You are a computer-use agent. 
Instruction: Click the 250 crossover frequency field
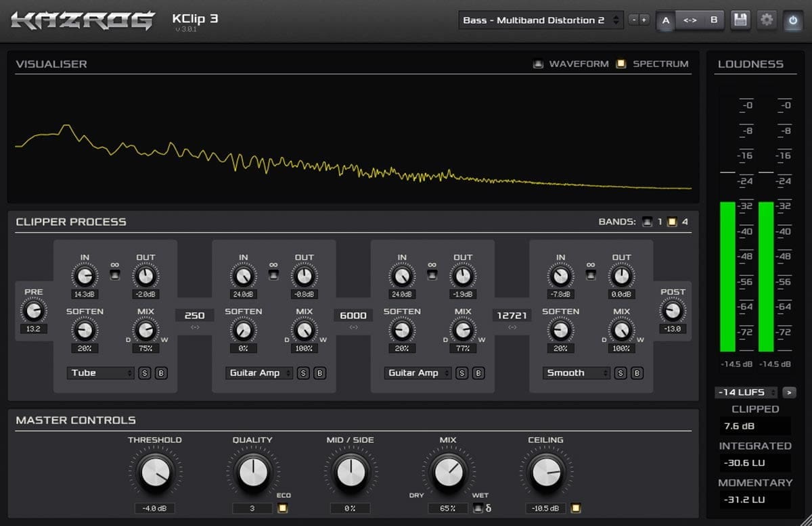click(195, 315)
